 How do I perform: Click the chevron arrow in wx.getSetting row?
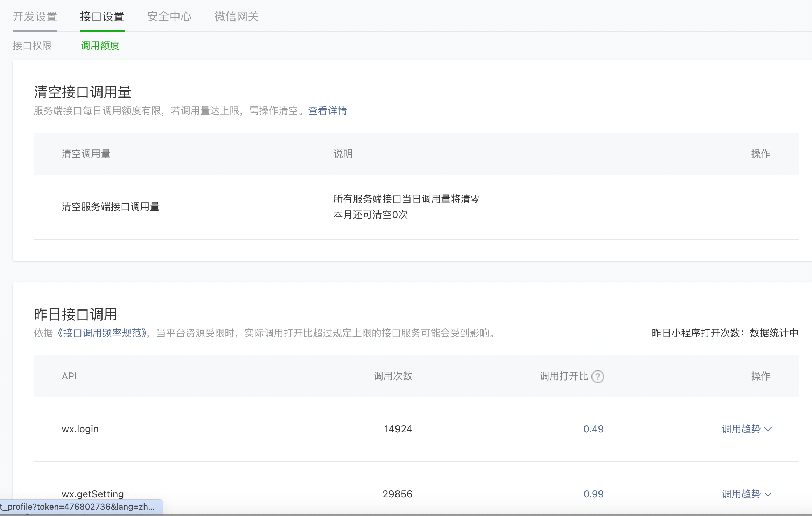tap(768, 495)
